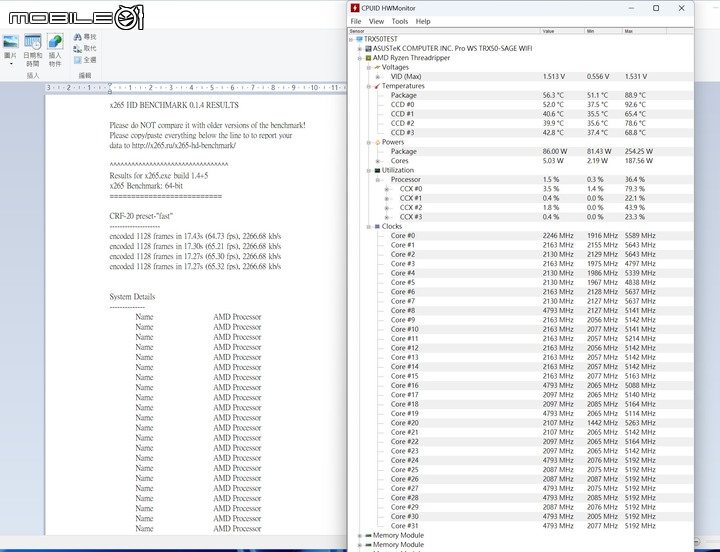Image resolution: width=720 pixels, height=552 pixels.
Task: Click the Utilization section icon
Action: [377, 170]
